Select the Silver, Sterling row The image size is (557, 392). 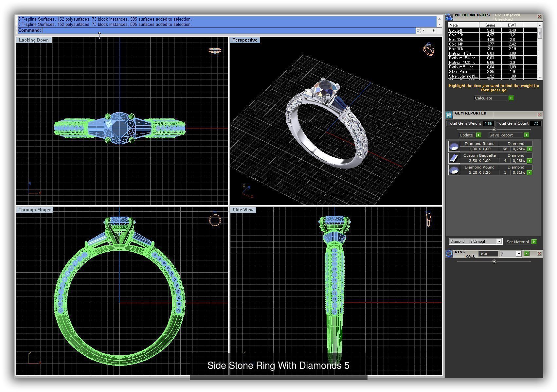click(493, 76)
